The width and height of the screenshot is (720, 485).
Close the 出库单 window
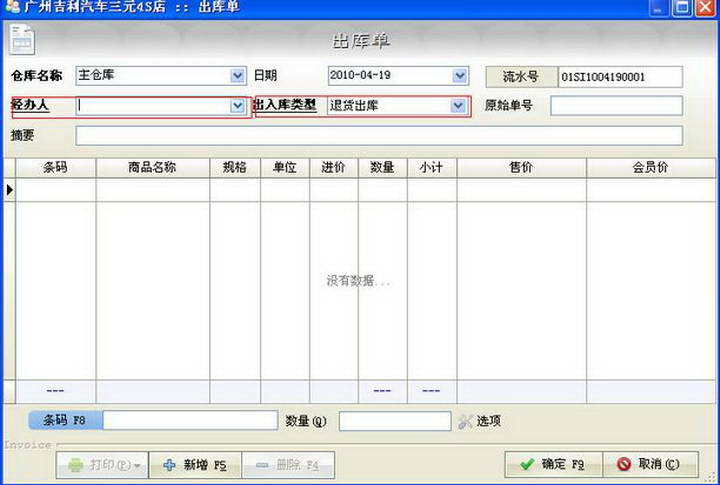[x=706, y=8]
